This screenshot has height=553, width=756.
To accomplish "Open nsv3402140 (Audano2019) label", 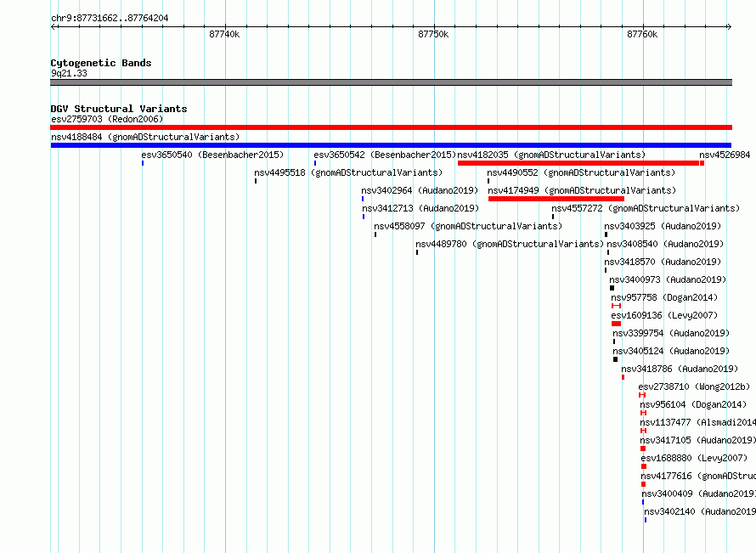I will tap(700, 511).
